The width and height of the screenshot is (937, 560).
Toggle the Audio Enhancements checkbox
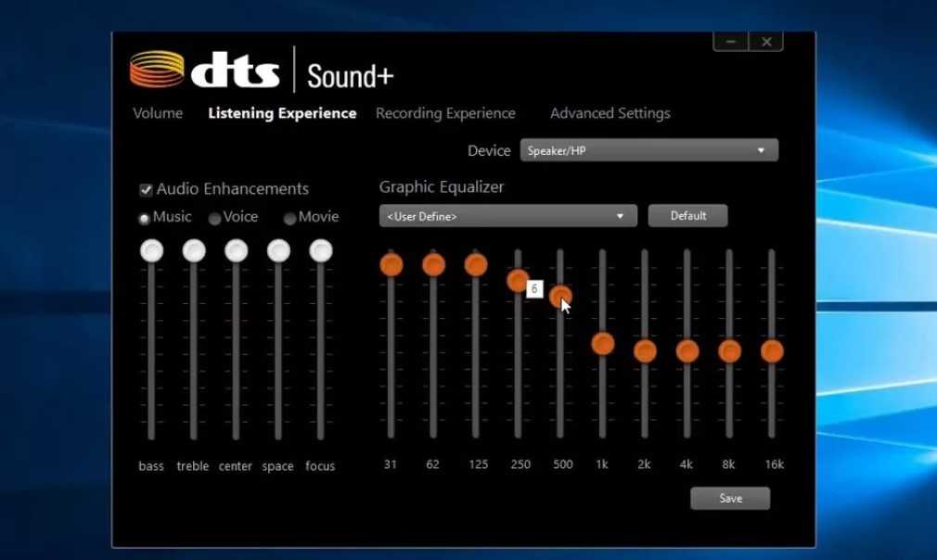(146, 190)
